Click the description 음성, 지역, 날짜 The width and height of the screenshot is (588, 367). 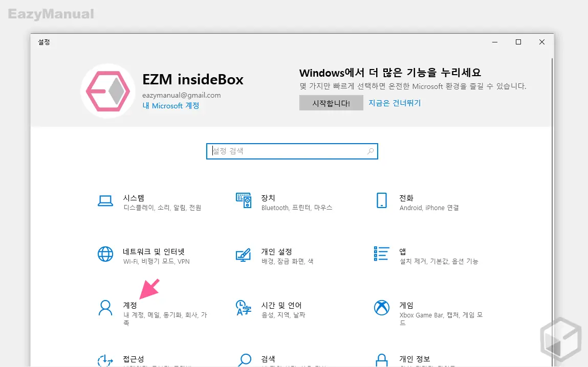pyautogui.click(x=283, y=315)
